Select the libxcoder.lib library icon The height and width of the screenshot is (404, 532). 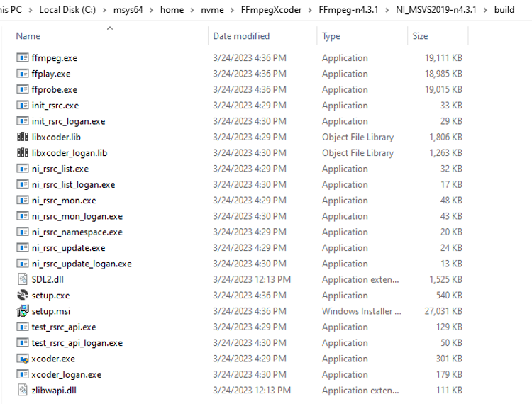[x=23, y=137]
